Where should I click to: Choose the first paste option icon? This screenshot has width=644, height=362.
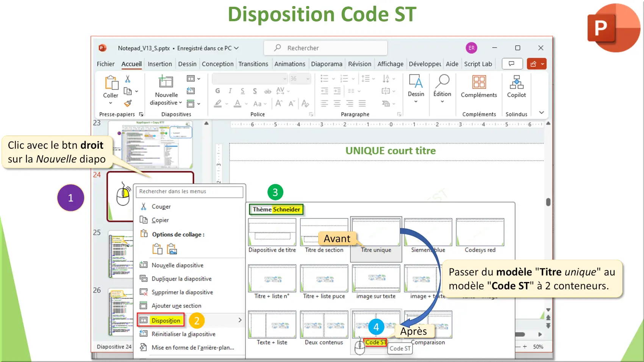pos(157,249)
